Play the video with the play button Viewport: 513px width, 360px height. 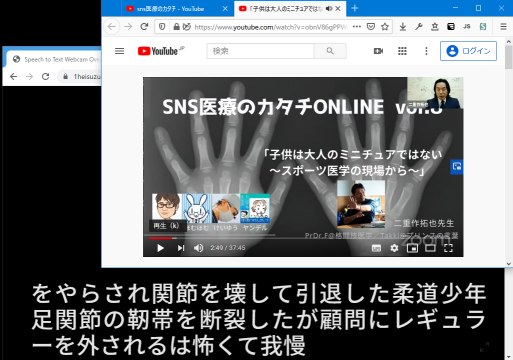(160, 248)
